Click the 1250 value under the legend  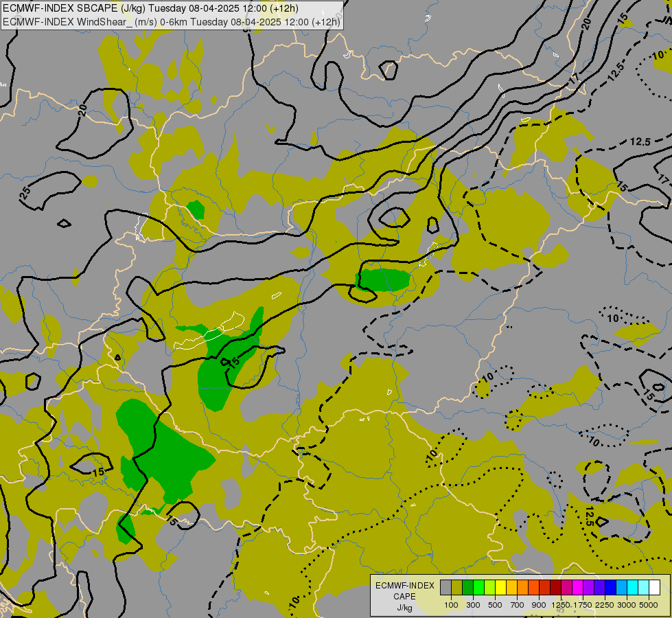point(561,605)
